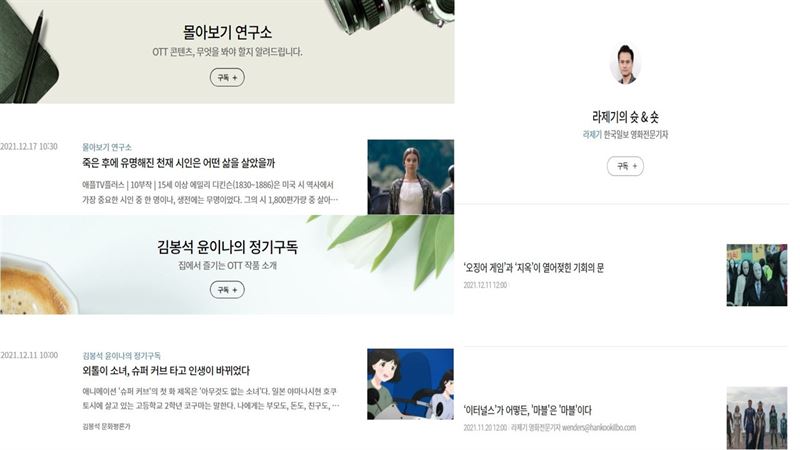Open the 라제기의 슛 & 숏 column title
This screenshot has width=800, height=450.
pyautogui.click(x=625, y=117)
